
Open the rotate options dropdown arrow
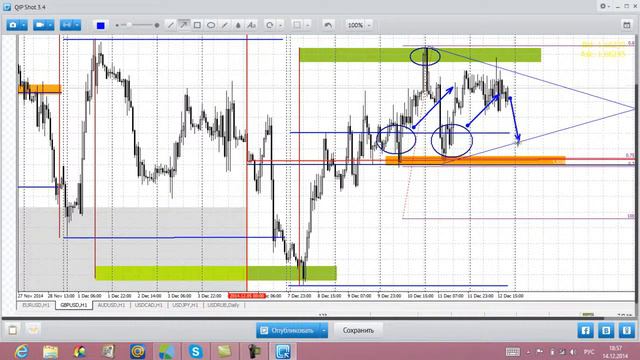[280, 25]
